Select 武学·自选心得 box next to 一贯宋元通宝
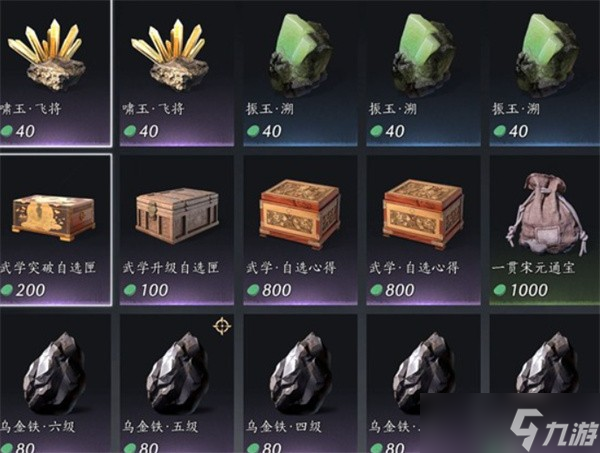The width and height of the screenshot is (600, 453). (x=424, y=230)
